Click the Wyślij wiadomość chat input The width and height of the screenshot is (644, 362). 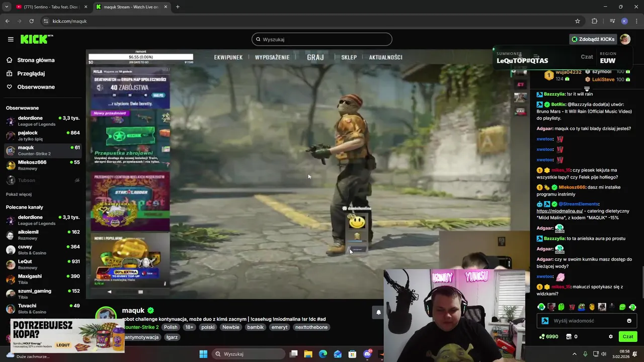[x=586, y=321]
